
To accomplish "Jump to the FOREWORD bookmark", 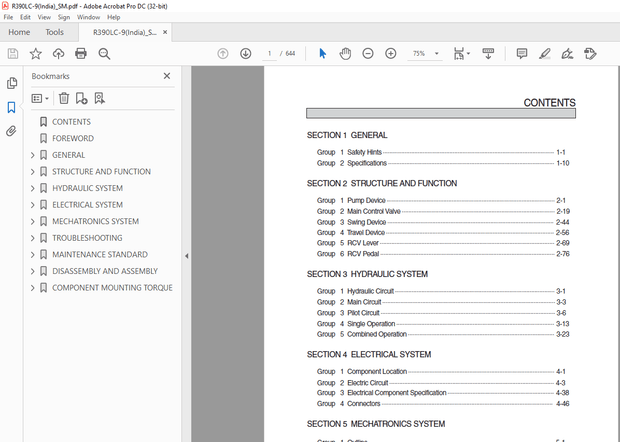I will (x=73, y=138).
